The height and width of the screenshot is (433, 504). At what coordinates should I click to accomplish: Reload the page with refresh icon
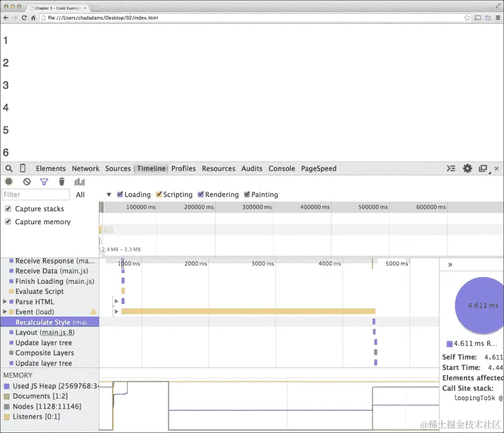[x=24, y=18]
